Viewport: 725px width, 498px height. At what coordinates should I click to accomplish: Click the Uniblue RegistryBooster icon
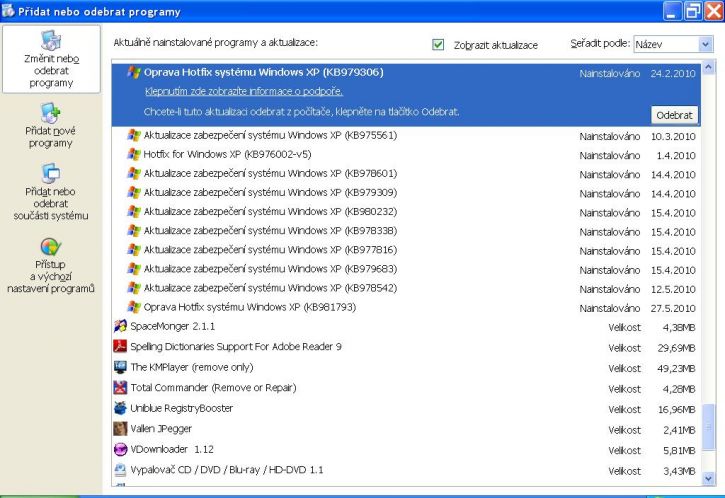120,408
